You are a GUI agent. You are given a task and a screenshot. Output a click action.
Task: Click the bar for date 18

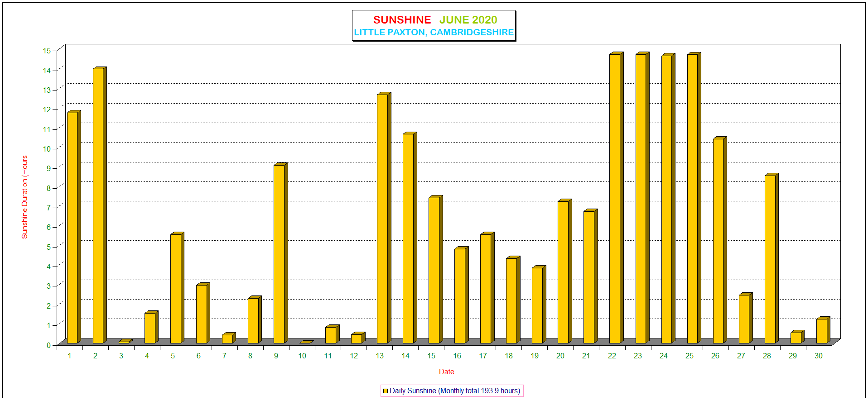click(513, 300)
